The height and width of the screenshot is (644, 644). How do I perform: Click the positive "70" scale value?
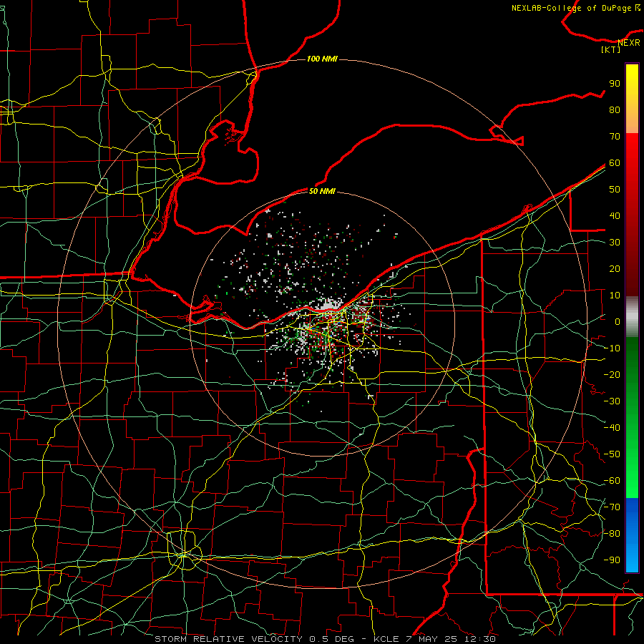615,137
